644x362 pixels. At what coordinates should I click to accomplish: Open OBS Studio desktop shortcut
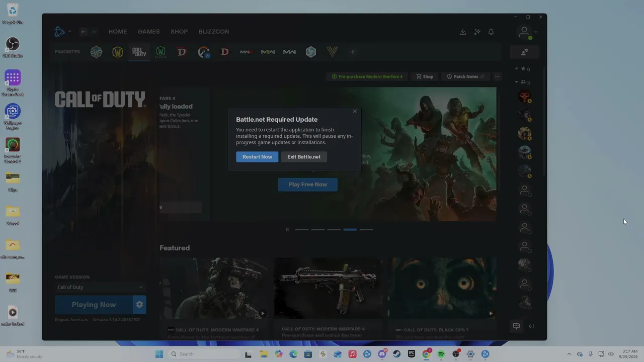click(13, 48)
